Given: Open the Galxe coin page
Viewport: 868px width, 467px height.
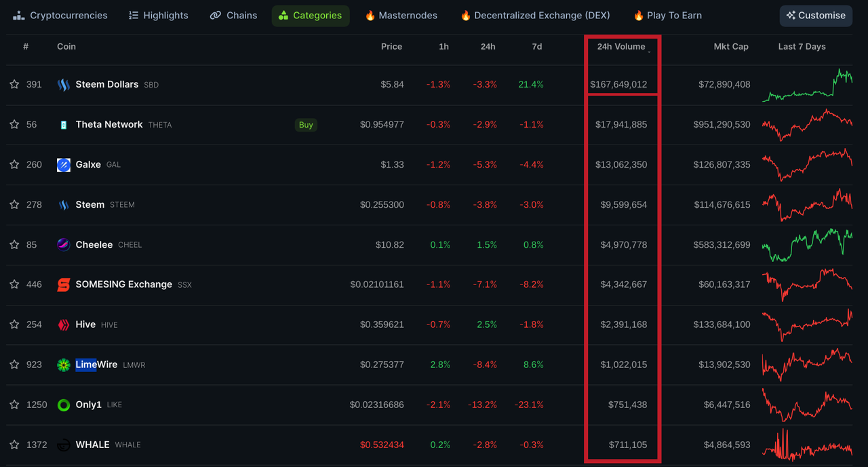Looking at the screenshot, I should click(88, 165).
